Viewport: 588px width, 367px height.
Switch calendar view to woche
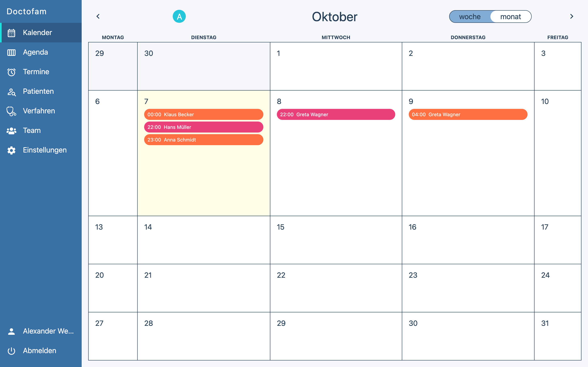(x=470, y=17)
